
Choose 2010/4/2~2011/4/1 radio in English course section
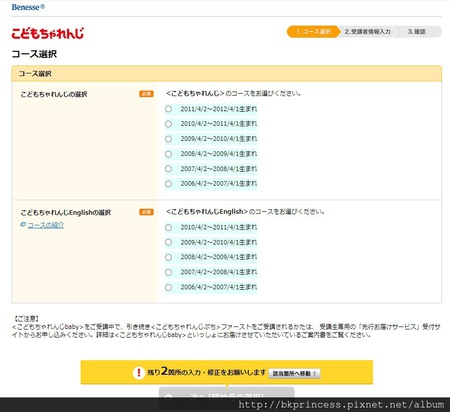tap(168, 227)
